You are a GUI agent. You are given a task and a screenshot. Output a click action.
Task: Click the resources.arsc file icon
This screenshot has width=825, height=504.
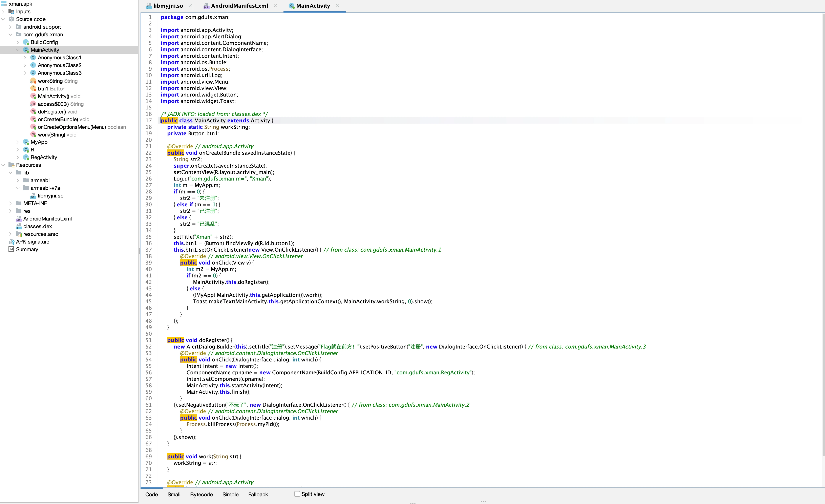click(x=19, y=234)
